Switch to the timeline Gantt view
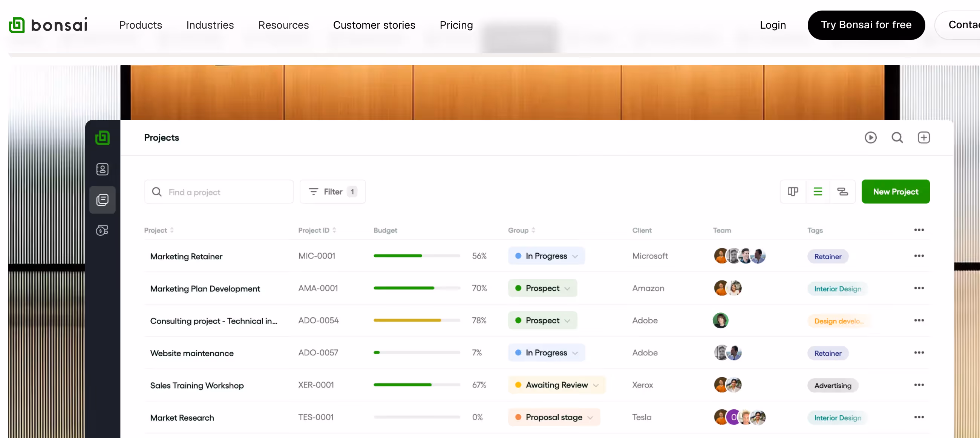The width and height of the screenshot is (980, 438). point(843,191)
